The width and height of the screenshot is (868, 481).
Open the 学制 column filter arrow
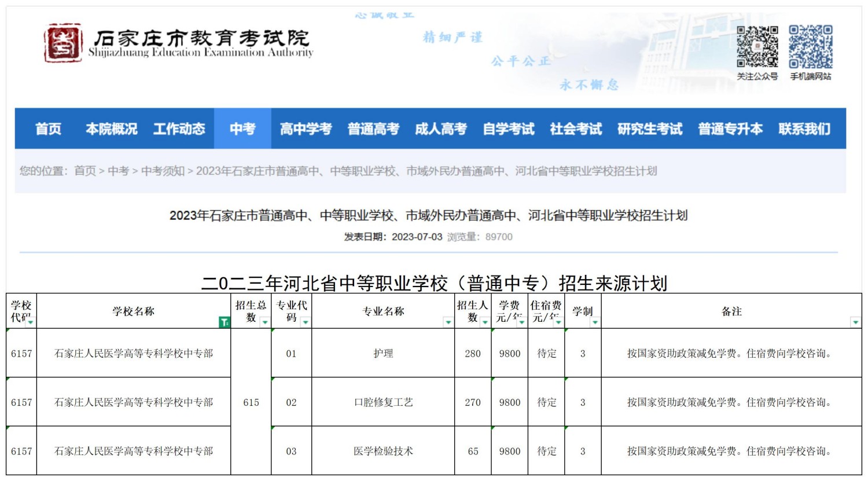(595, 322)
